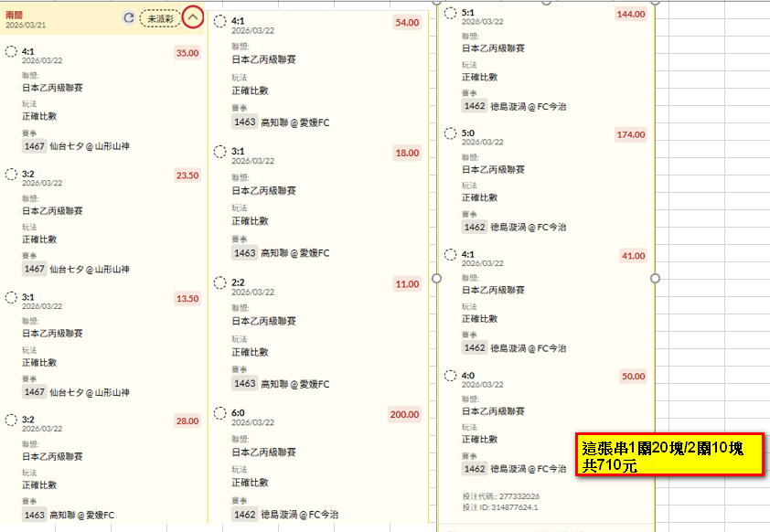Click the 50.00 odds badge for 4:0
Viewport: 770px width, 532px height.
632,376
